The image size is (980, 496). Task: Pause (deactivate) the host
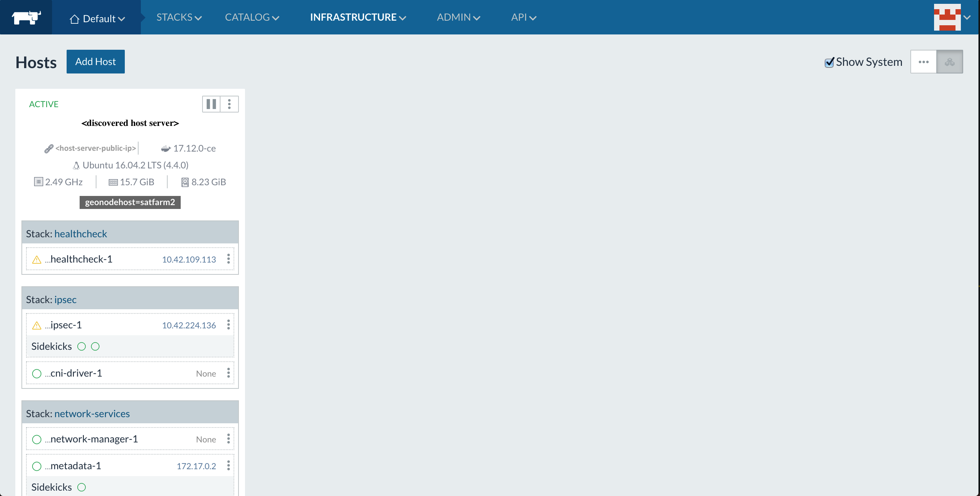tap(211, 104)
